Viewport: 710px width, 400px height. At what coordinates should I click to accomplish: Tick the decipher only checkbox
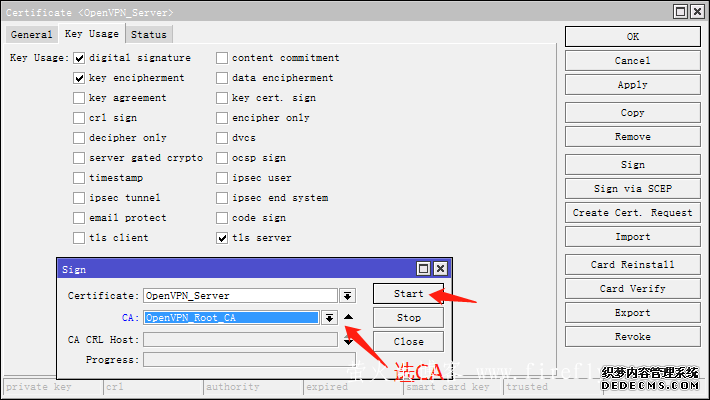coord(79,138)
